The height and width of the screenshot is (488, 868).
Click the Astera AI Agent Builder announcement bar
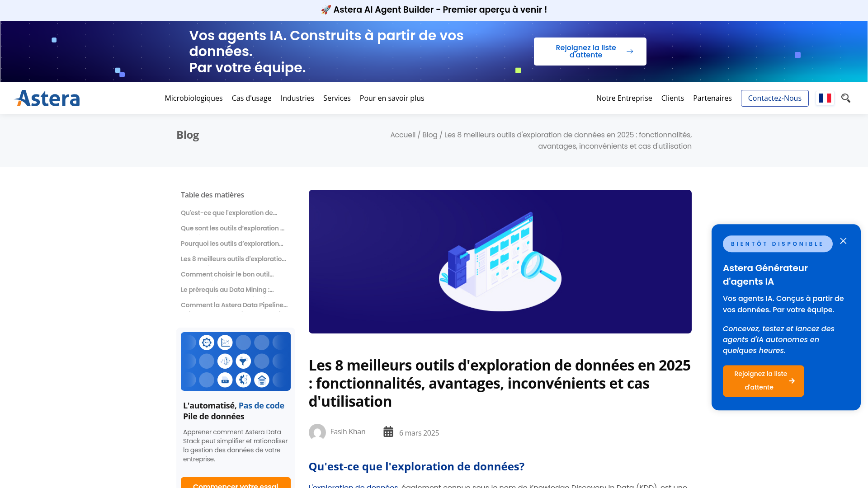pyautogui.click(x=434, y=10)
